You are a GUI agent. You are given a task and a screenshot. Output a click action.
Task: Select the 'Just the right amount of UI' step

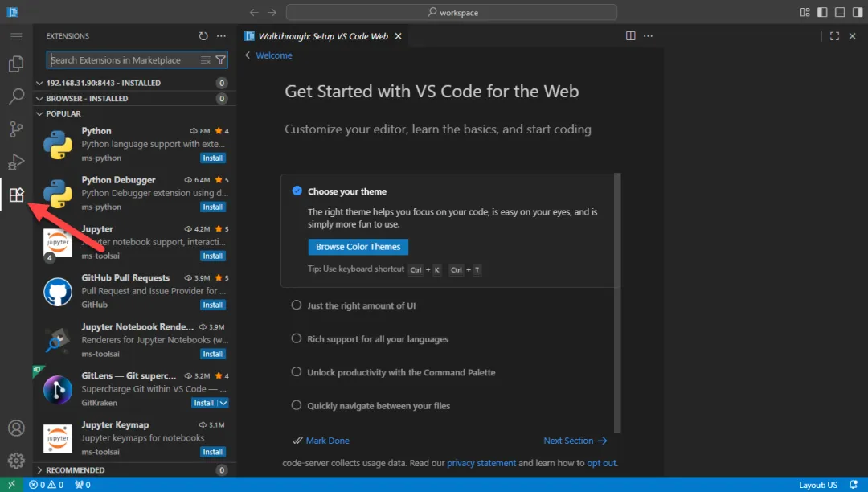point(361,305)
